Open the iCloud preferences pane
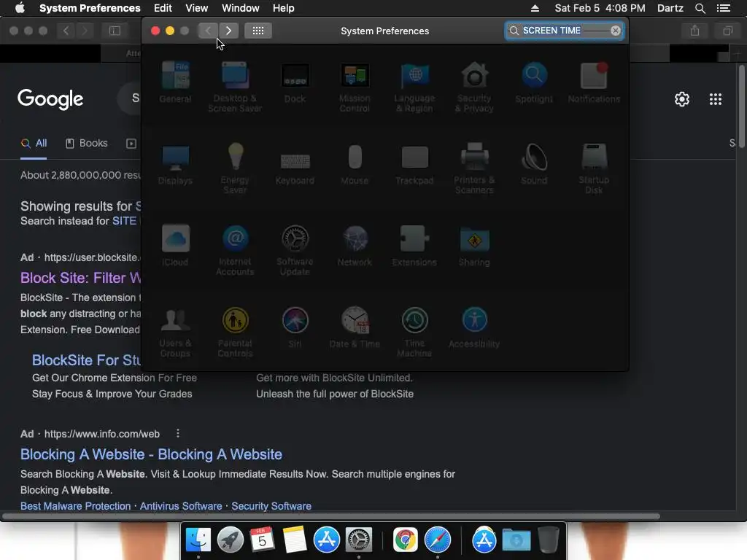The height and width of the screenshot is (560, 747). 175,246
